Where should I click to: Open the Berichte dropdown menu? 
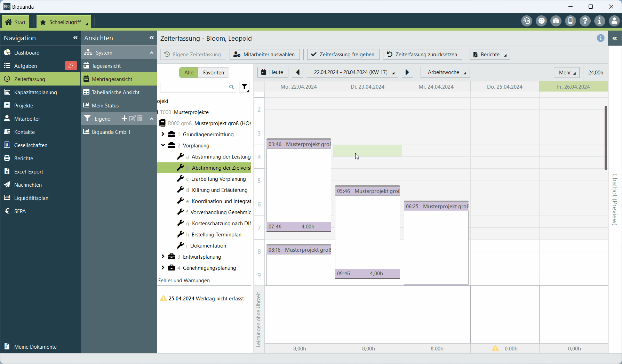tap(490, 55)
